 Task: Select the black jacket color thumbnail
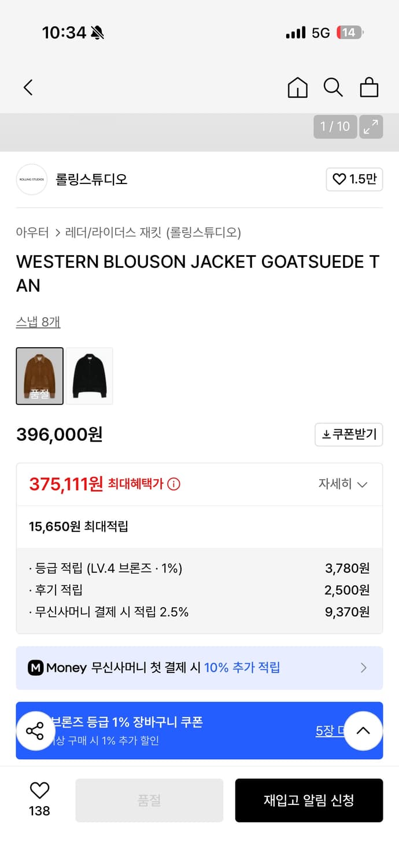[90, 376]
